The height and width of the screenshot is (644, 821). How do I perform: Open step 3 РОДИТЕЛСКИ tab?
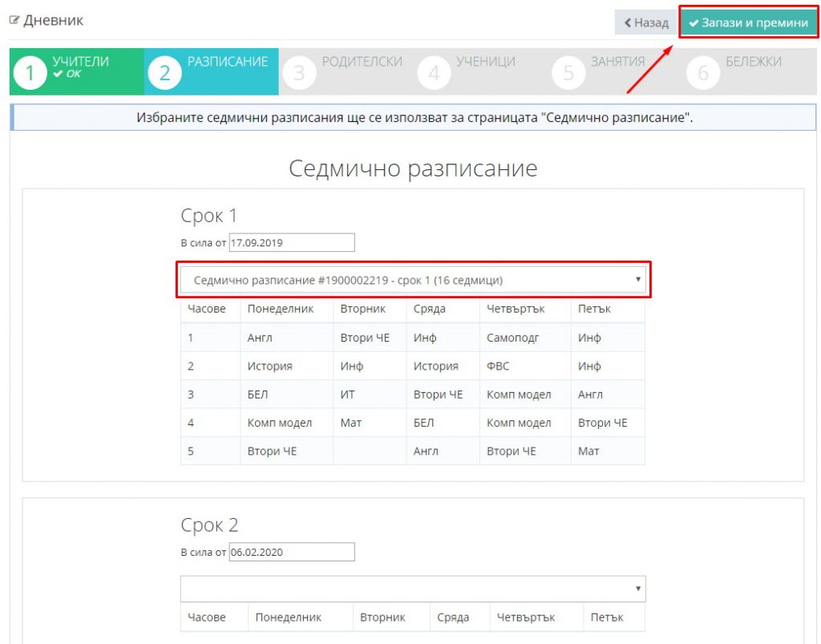(346, 71)
